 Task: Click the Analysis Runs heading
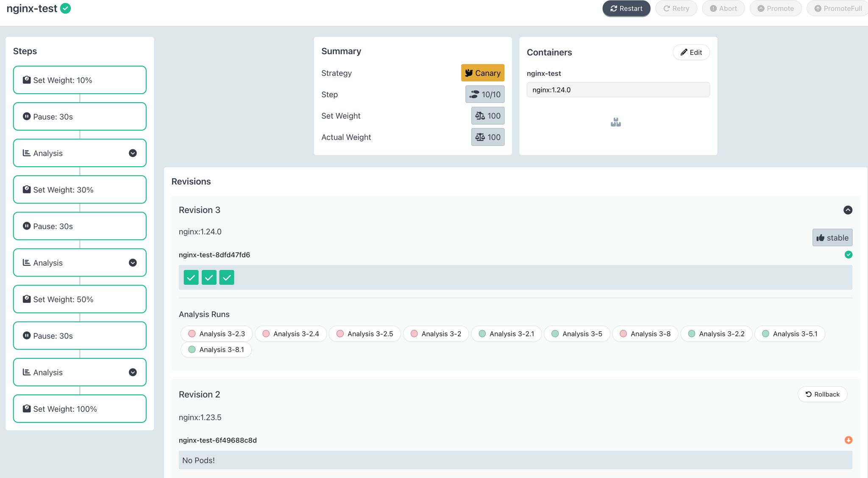click(204, 314)
